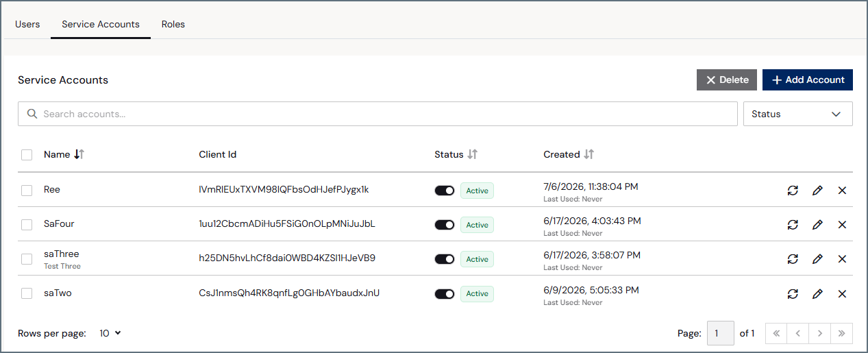
Task: Click client id starting with CsJ1nmsQh4
Action: tap(289, 293)
